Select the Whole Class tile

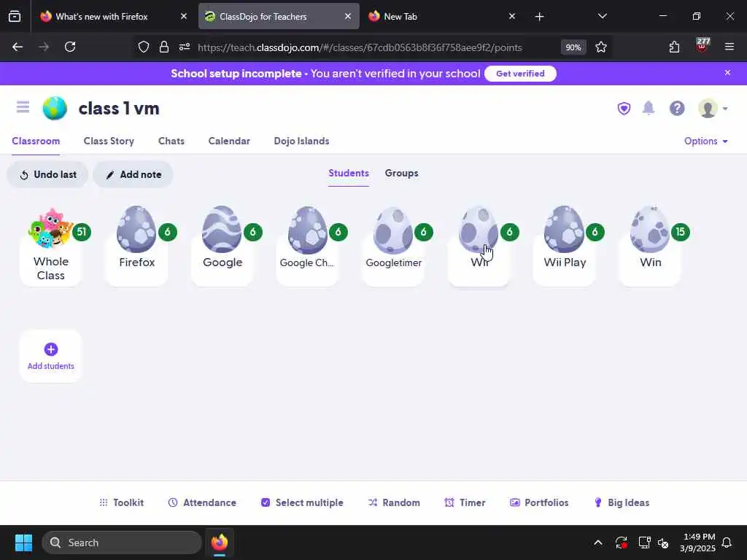pos(51,246)
